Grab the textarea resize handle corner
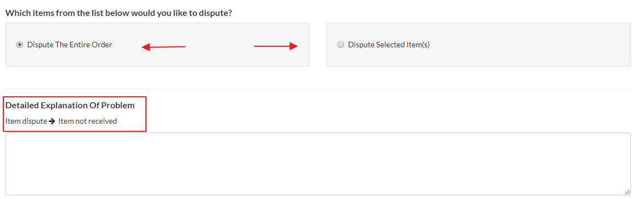The image size is (644, 199). [x=627, y=192]
